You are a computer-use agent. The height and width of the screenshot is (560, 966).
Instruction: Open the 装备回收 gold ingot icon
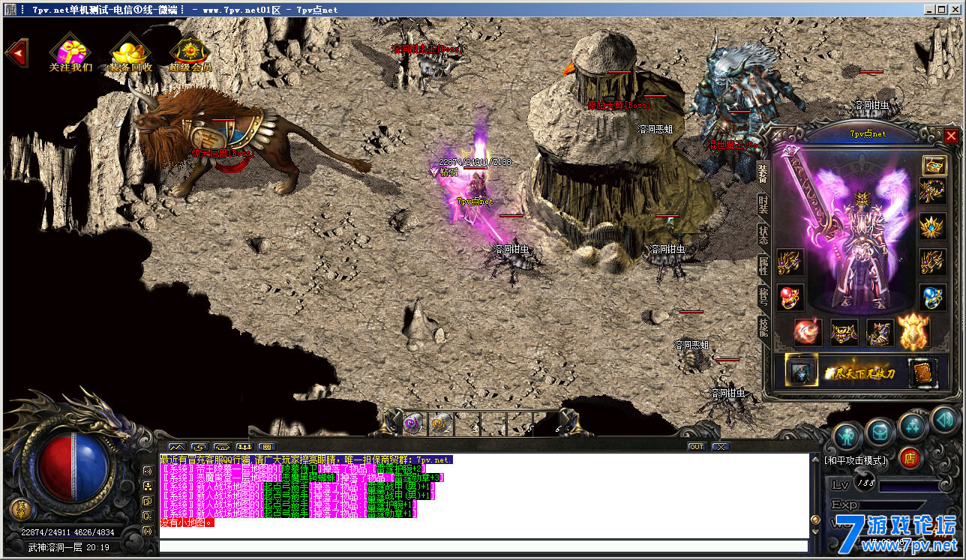click(130, 52)
